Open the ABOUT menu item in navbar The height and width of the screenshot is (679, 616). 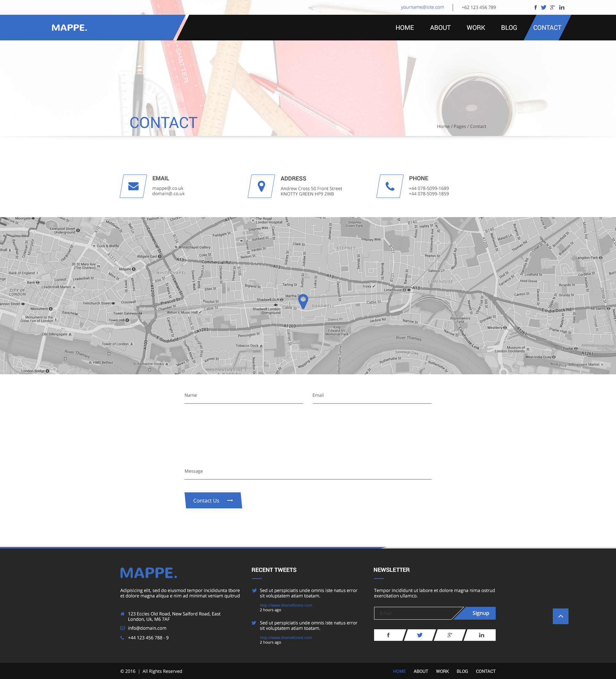tap(440, 28)
